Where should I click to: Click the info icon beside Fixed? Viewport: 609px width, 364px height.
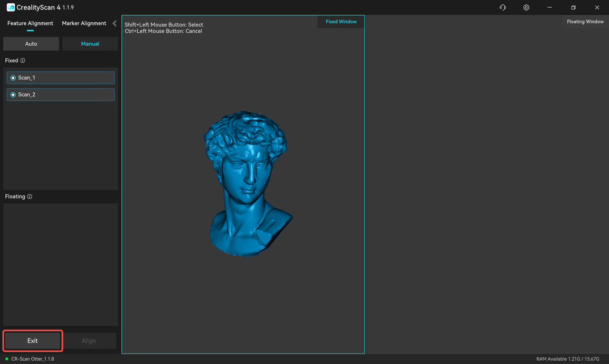[23, 61]
